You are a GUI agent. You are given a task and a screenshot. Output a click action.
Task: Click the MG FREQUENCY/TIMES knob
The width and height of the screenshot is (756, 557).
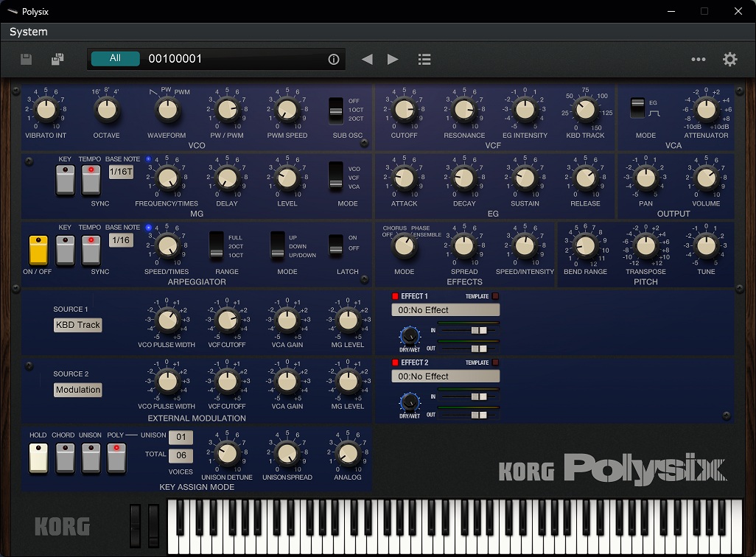(167, 178)
